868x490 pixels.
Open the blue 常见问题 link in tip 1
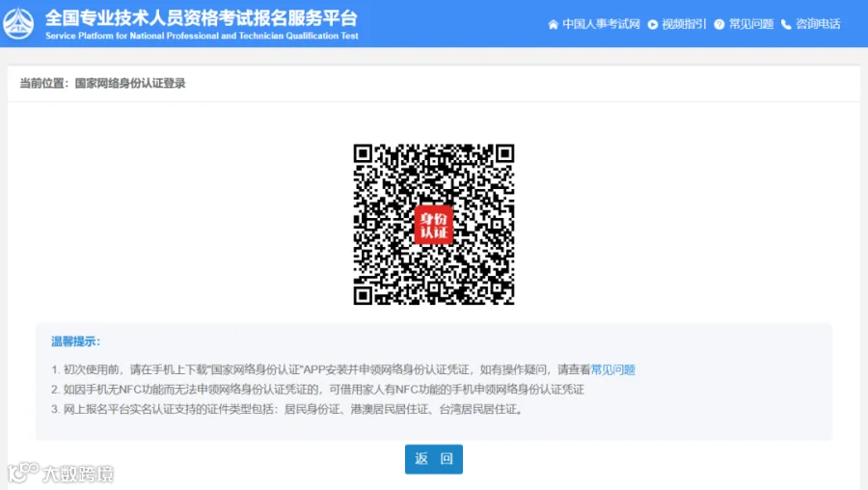[612, 369]
